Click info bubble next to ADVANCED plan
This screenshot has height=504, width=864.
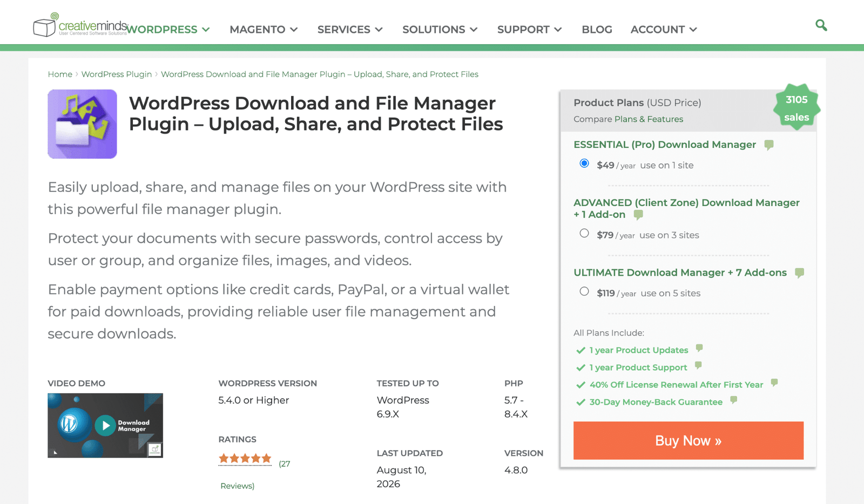coord(638,215)
